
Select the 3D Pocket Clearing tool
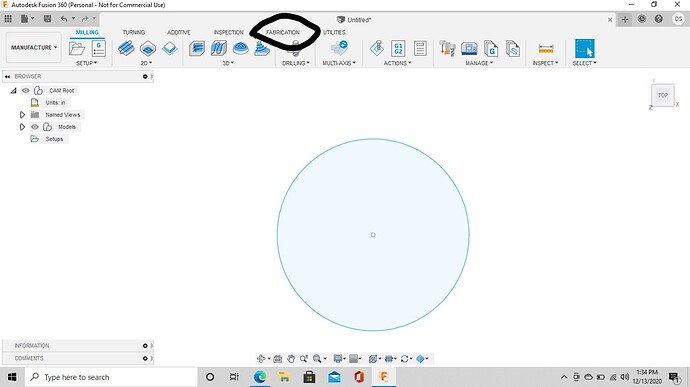[x=219, y=48]
